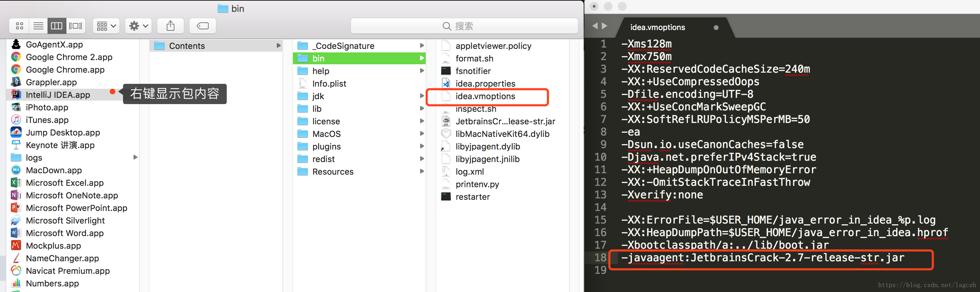Select MacDown.app icon
The image size is (980, 292).
click(x=16, y=170)
